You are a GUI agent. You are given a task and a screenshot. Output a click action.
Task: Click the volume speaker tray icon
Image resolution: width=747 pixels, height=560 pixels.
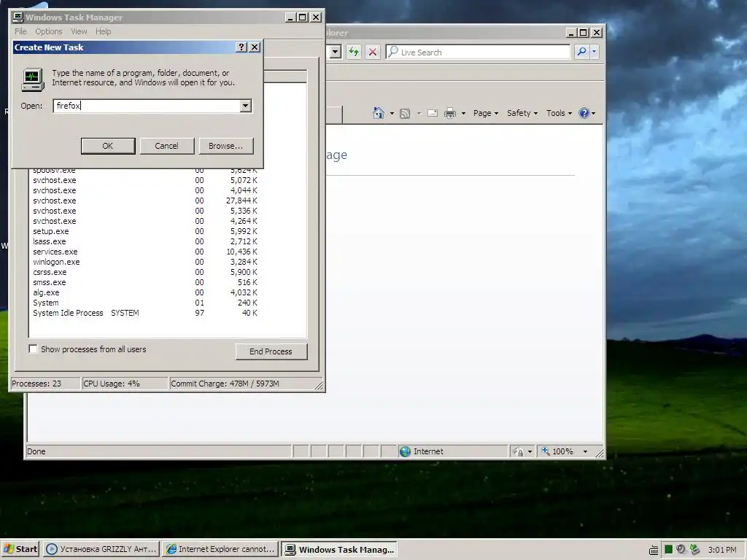[x=681, y=550]
